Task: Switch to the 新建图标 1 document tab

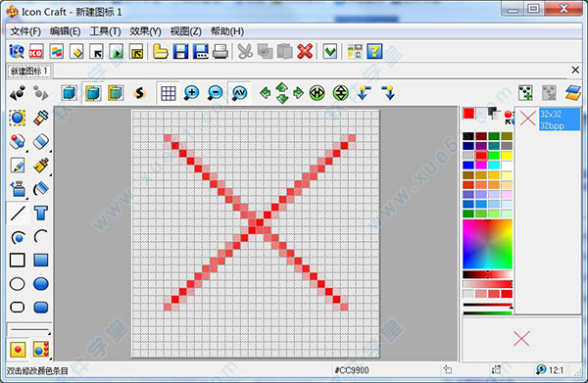Action: point(29,71)
